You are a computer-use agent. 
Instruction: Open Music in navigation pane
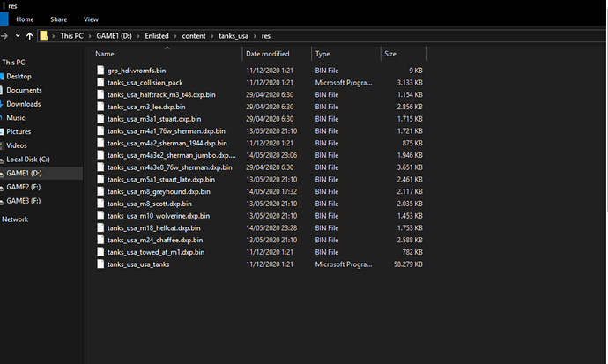coord(16,118)
